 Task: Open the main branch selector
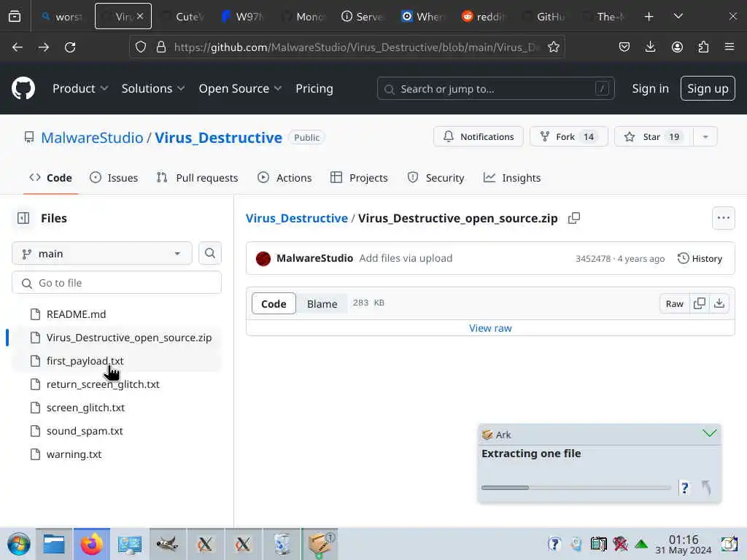pos(102,253)
